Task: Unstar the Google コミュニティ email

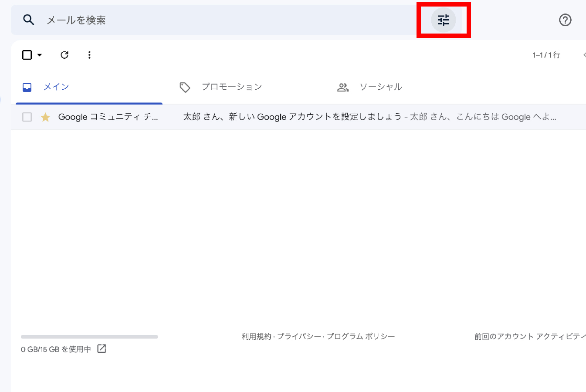Action: pos(45,117)
